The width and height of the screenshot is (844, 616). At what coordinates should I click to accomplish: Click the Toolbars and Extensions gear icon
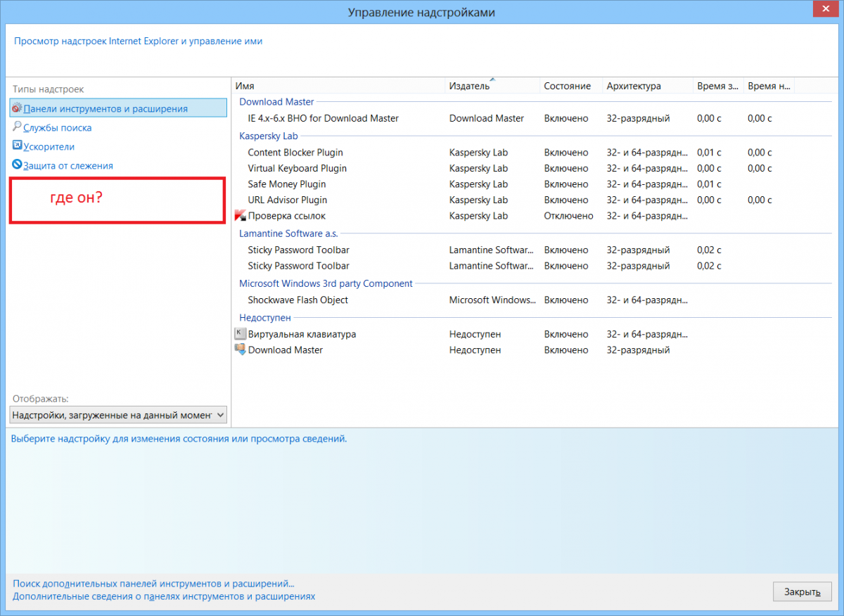(17, 109)
